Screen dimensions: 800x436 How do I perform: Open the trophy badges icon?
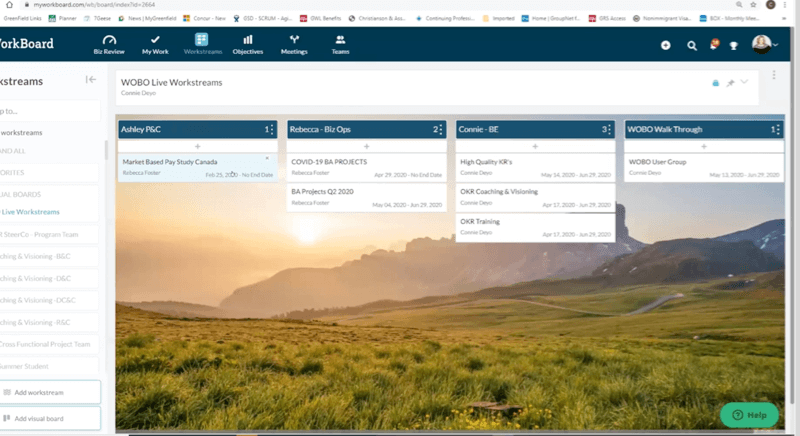click(x=734, y=46)
